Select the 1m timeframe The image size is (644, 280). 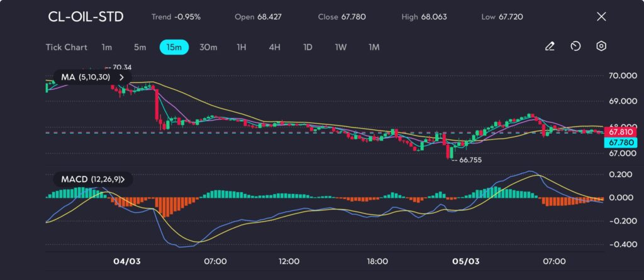point(107,47)
